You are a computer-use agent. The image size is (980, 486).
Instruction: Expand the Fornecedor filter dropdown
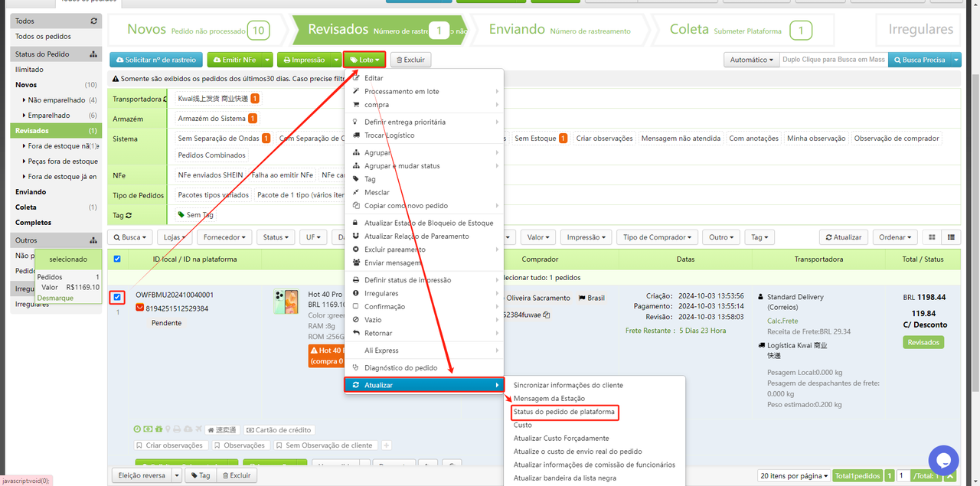[x=224, y=236]
